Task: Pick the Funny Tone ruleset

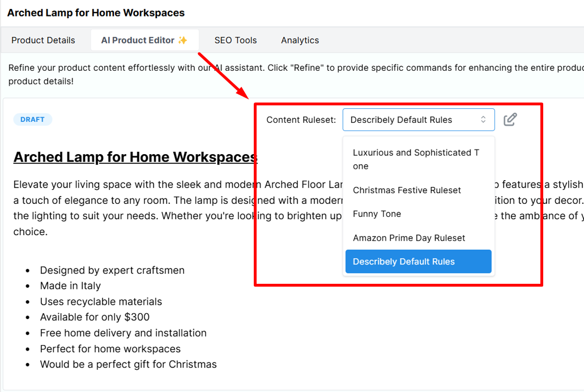Action: (419, 214)
